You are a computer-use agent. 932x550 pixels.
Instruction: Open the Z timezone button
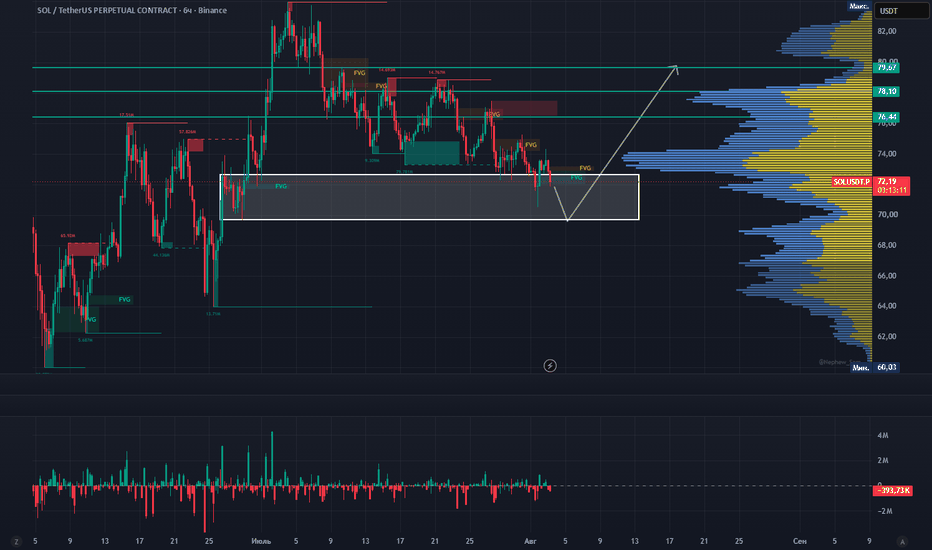pos(16,541)
